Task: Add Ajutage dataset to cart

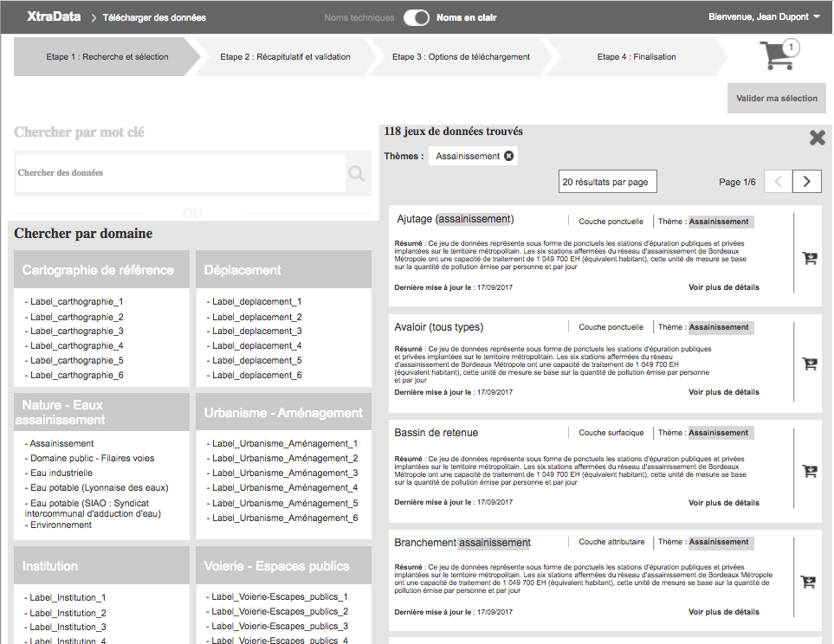Action: click(810, 258)
